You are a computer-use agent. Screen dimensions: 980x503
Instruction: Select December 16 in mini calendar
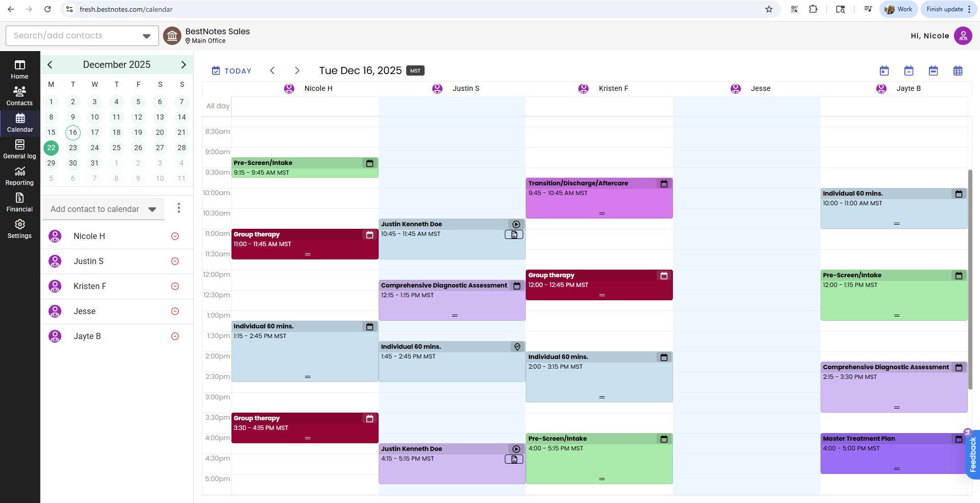pyautogui.click(x=73, y=132)
